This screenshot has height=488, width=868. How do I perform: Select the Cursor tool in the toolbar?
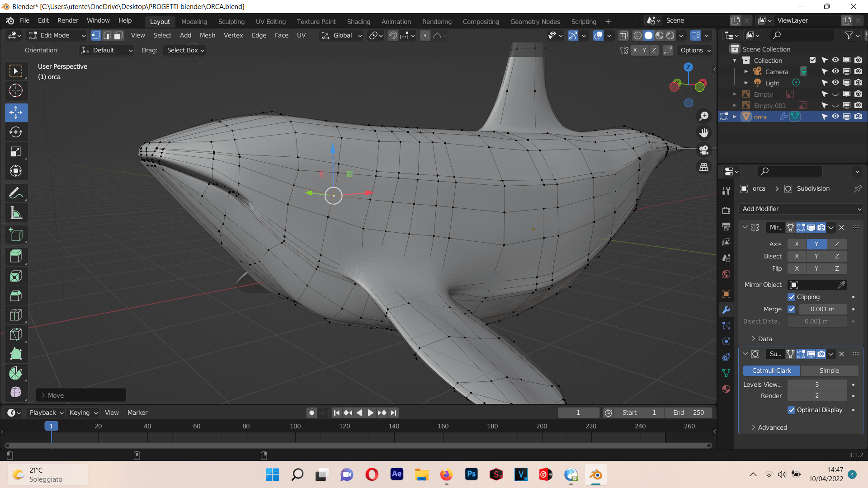(x=16, y=90)
